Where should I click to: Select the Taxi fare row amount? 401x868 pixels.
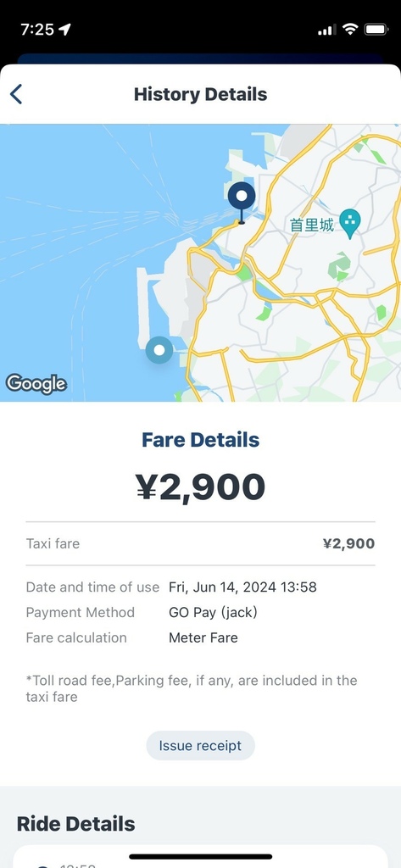349,543
